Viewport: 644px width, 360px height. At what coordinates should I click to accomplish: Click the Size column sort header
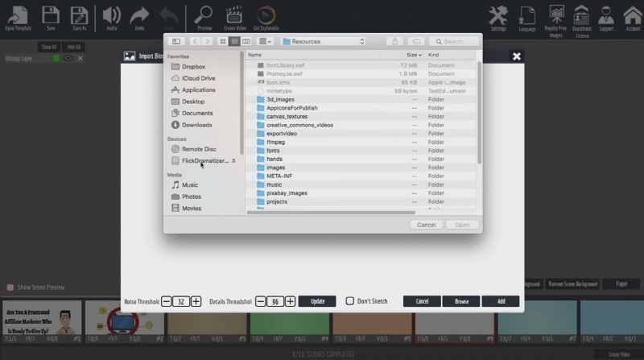(x=414, y=55)
